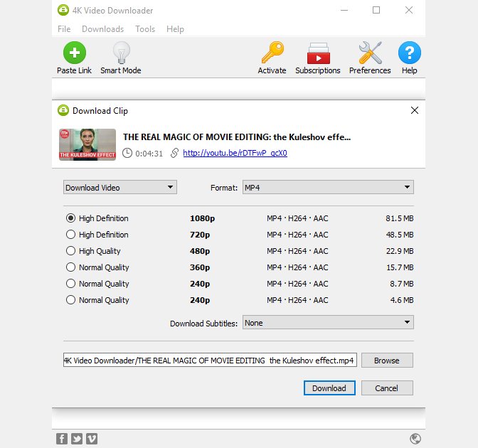
Task: Click the video title text
Action: (x=237, y=137)
